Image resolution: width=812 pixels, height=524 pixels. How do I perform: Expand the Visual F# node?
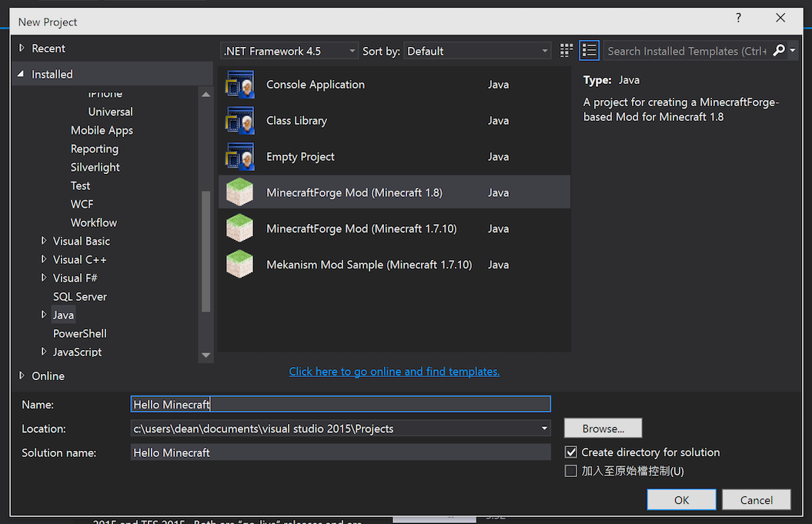44,278
